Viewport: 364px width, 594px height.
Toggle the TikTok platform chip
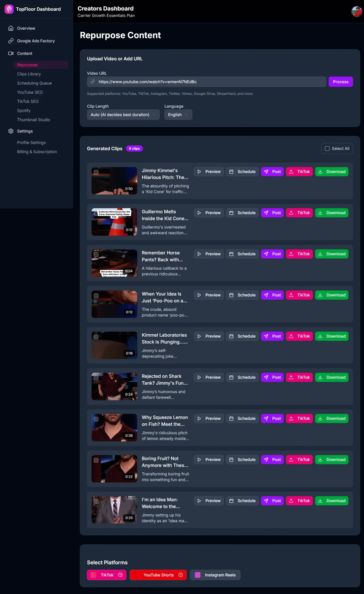(x=106, y=575)
